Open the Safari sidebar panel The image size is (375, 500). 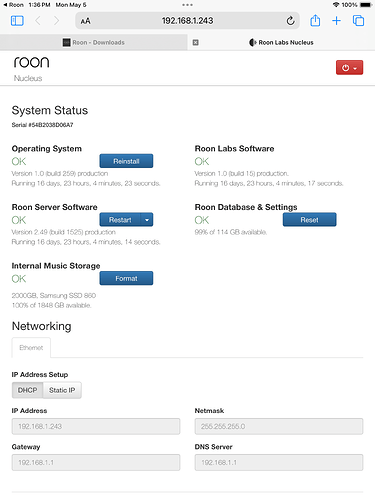coord(17,21)
